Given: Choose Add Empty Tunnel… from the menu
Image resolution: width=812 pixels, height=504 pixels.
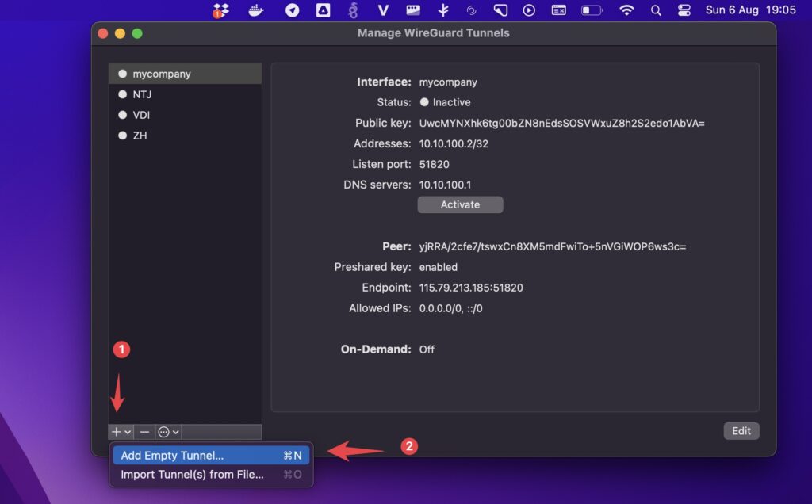Looking at the screenshot, I should (211, 456).
